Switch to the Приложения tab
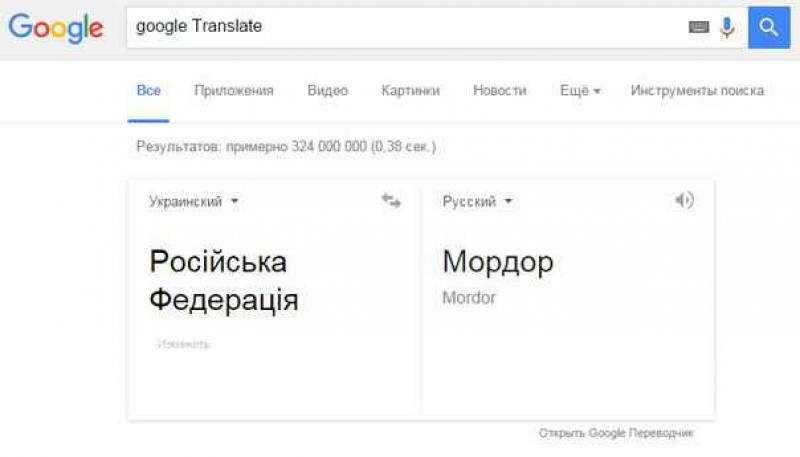Image resolution: width=800 pixels, height=457 pixels. click(x=234, y=90)
